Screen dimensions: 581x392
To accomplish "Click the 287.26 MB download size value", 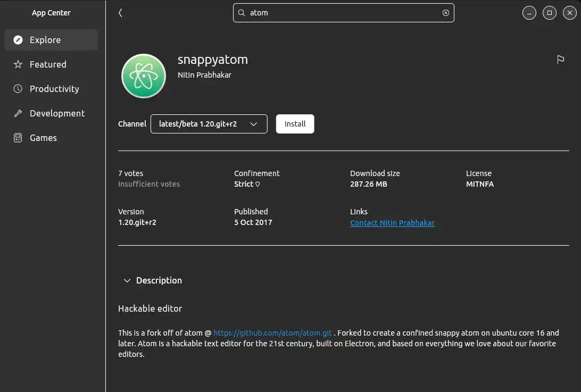I will 369,184.
